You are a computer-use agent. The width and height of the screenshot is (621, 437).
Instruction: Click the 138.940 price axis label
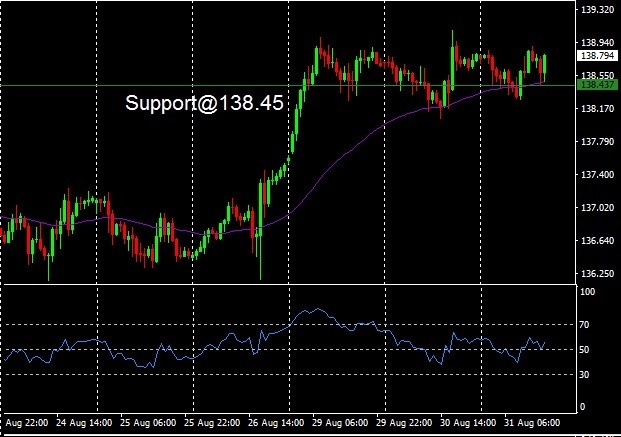coord(597,42)
